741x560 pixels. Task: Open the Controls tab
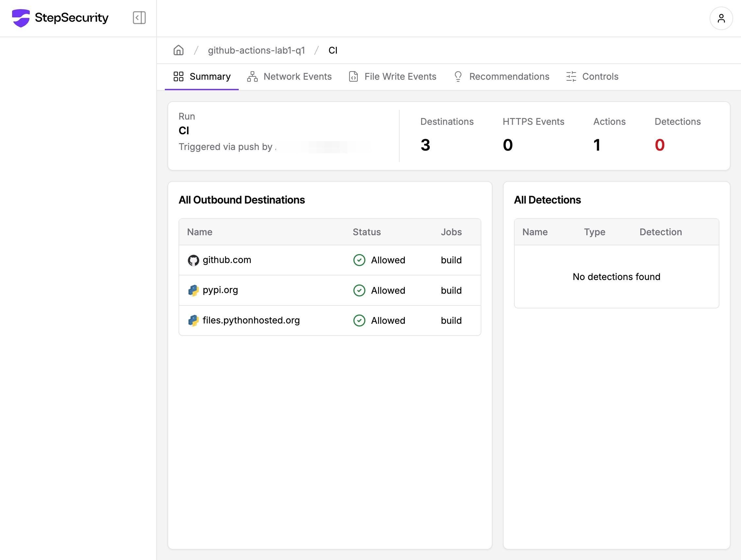click(x=592, y=77)
